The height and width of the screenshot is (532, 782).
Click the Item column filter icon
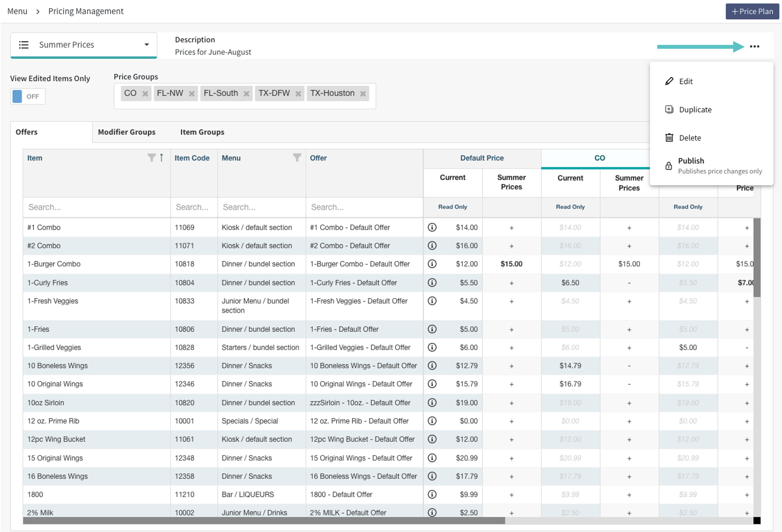[151, 158]
